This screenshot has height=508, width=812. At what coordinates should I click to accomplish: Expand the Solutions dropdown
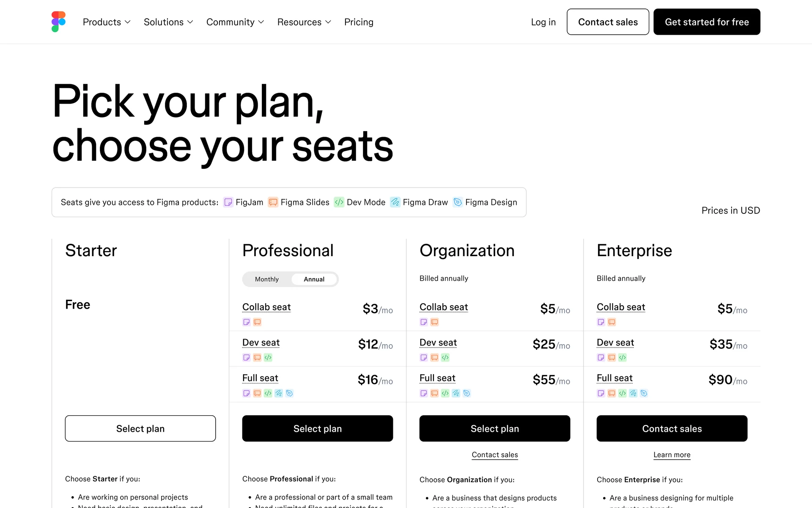[x=168, y=22]
